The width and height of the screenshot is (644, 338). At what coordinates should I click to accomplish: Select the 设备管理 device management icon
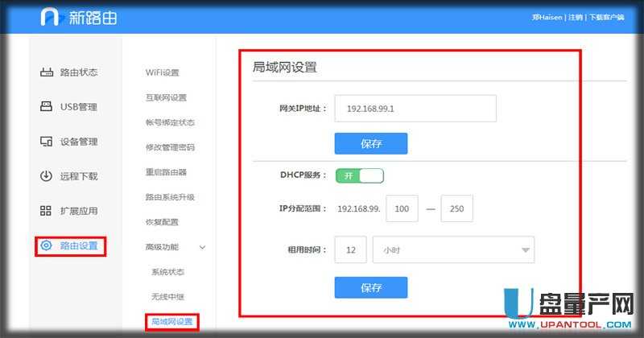[x=47, y=142]
